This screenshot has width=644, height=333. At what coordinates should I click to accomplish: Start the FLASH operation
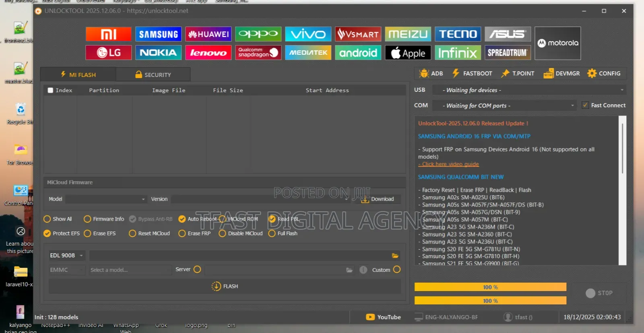pos(225,286)
